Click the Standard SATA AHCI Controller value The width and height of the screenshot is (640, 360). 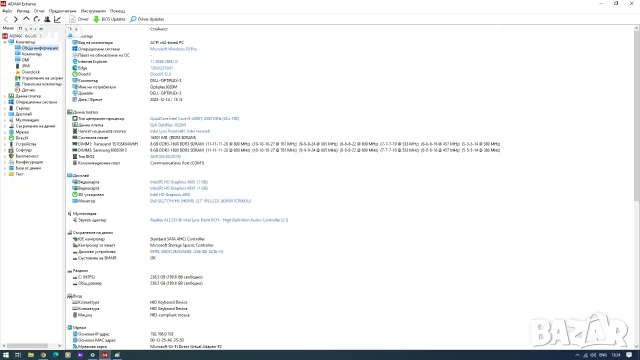tap(177, 239)
